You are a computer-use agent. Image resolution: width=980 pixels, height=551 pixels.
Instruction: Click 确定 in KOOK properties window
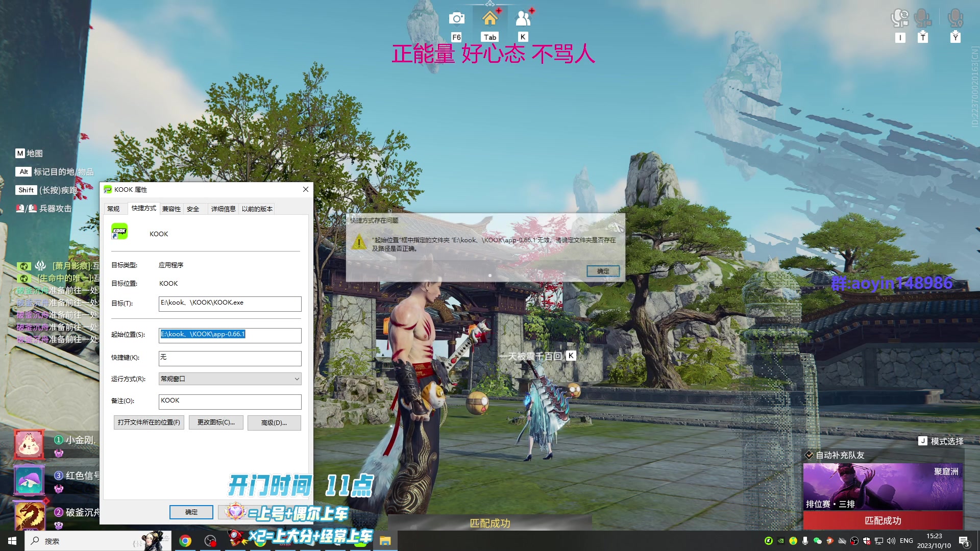click(x=191, y=512)
